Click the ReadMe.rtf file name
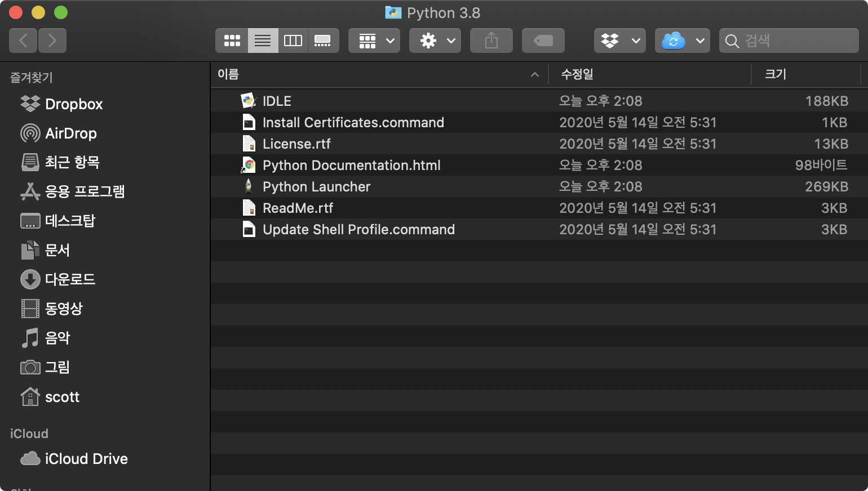868x491 pixels. tap(298, 208)
